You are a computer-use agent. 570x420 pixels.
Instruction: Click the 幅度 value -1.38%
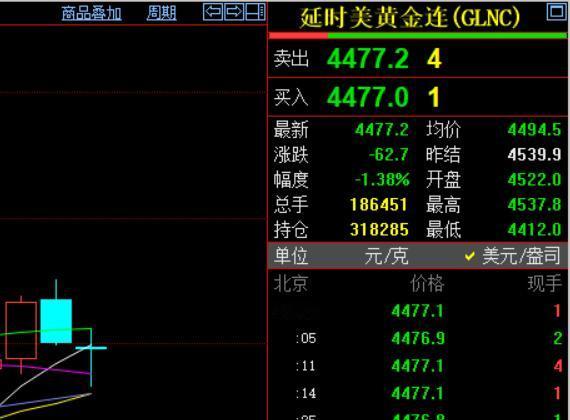pyautogui.click(x=382, y=180)
